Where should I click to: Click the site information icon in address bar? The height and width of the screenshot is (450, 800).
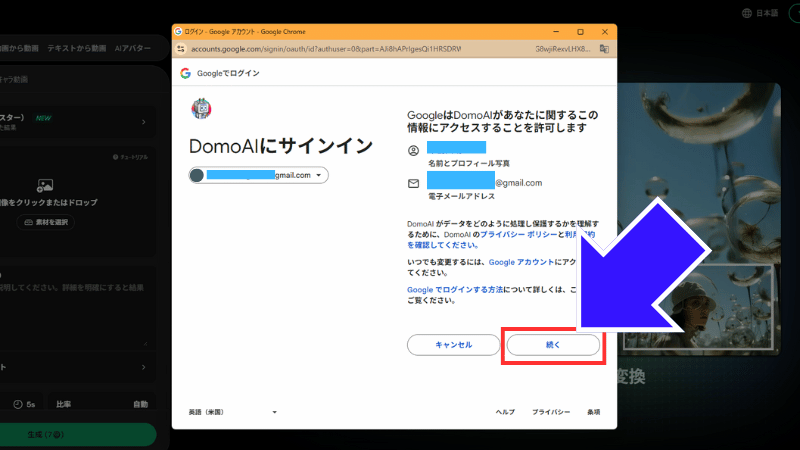(182, 48)
